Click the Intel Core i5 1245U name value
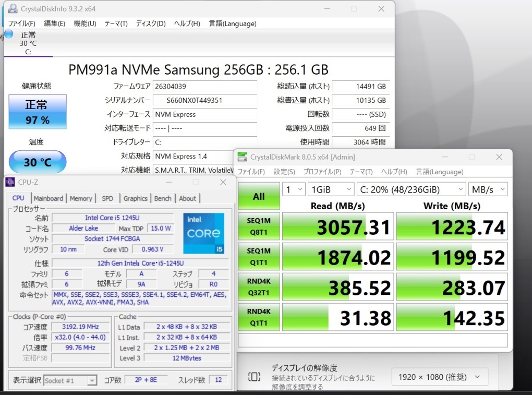Viewport: 532px width, 395px height. pyautogui.click(x=112, y=218)
